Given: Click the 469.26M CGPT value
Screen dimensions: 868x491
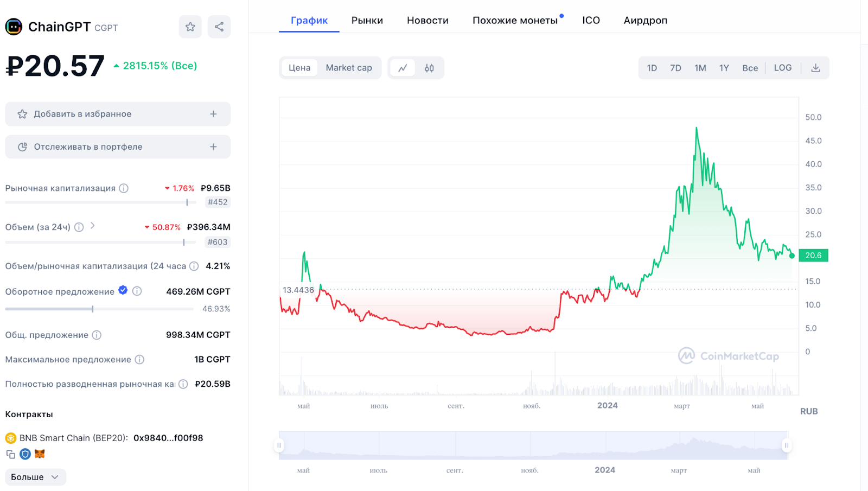Looking at the screenshot, I should tap(198, 291).
